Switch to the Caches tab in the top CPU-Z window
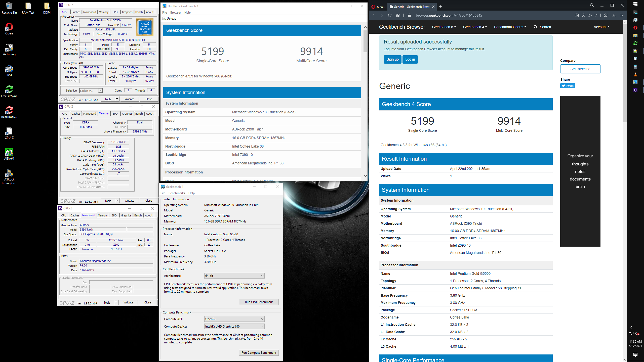This screenshot has height=362, width=644. point(76,12)
